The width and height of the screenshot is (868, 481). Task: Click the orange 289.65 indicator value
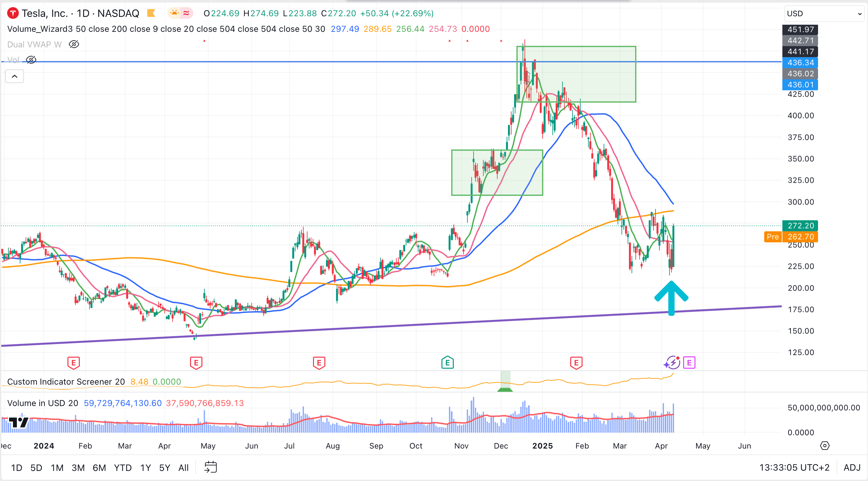click(x=377, y=29)
